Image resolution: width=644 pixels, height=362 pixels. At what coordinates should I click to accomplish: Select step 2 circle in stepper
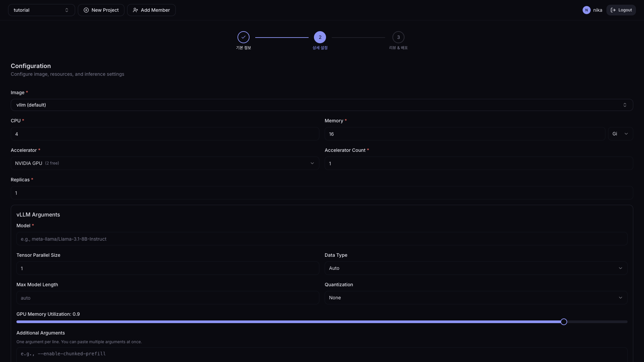point(320,37)
